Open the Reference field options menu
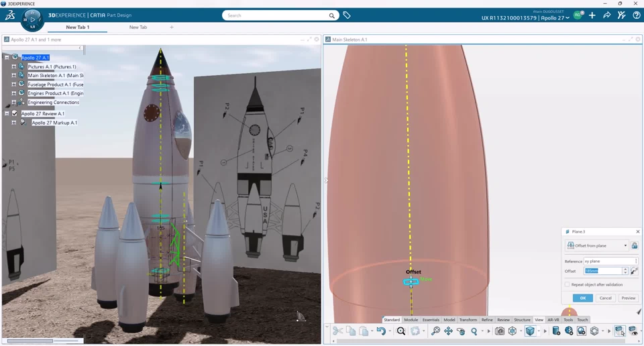Image resolution: width=644 pixels, height=346 pixels. pyautogui.click(x=636, y=261)
